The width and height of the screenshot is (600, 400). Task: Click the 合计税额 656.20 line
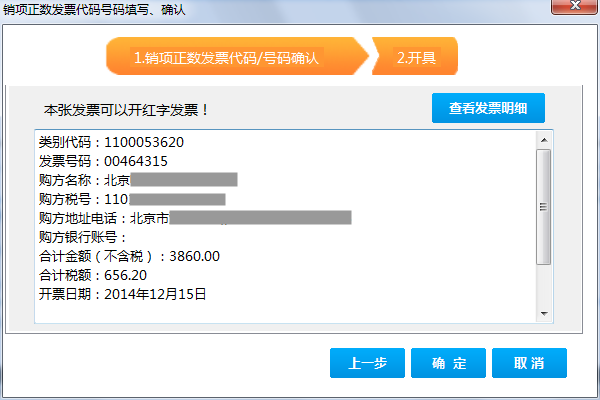point(93,275)
